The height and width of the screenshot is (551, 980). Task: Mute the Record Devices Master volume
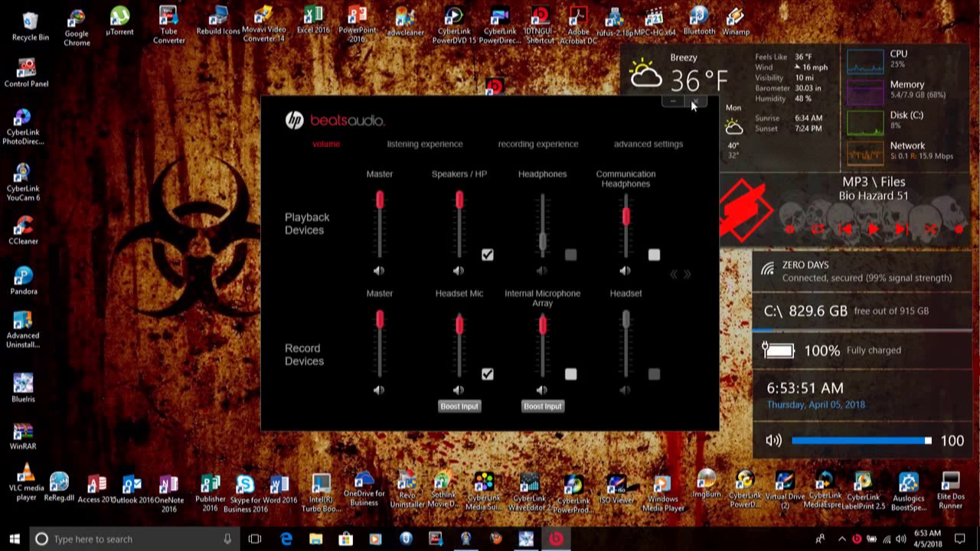pyautogui.click(x=379, y=390)
